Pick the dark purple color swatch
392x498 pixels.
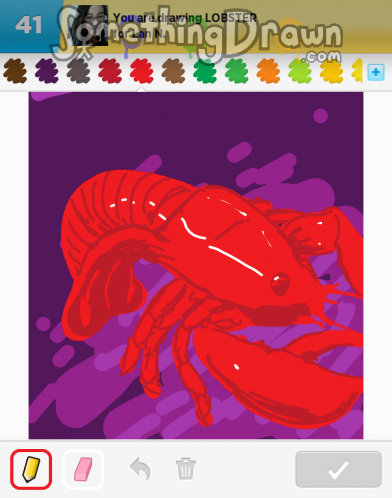point(47,71)
